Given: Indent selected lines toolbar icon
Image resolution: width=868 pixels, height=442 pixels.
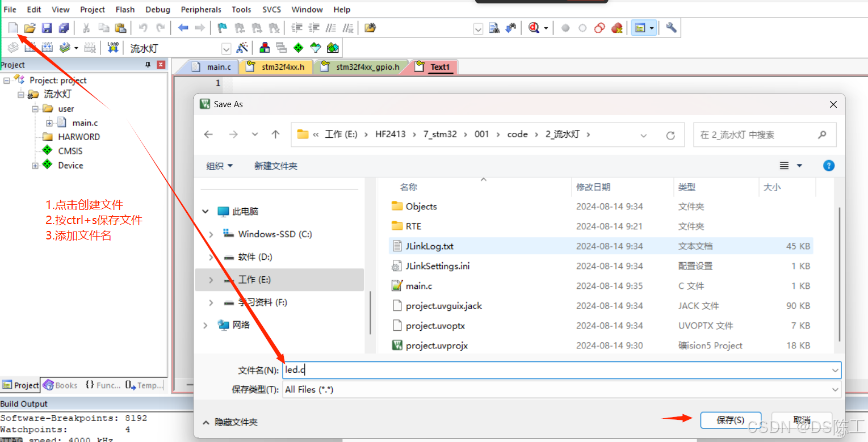Looking at the screenshot, I should click(296, 28).
